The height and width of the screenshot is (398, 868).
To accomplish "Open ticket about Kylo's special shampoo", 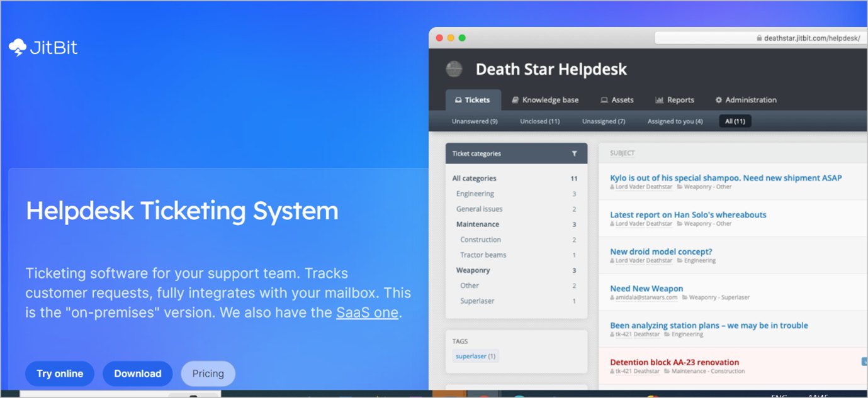I will (x=726, y=178).
